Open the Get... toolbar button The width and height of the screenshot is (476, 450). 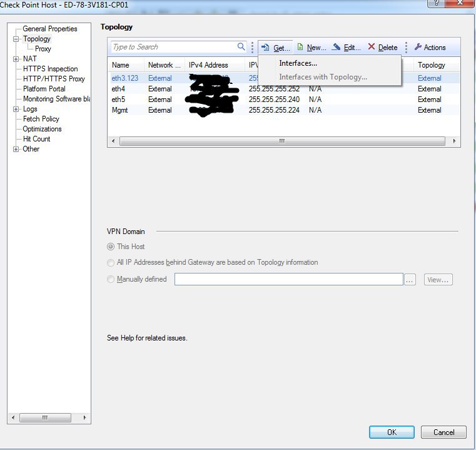click(275, 48)
